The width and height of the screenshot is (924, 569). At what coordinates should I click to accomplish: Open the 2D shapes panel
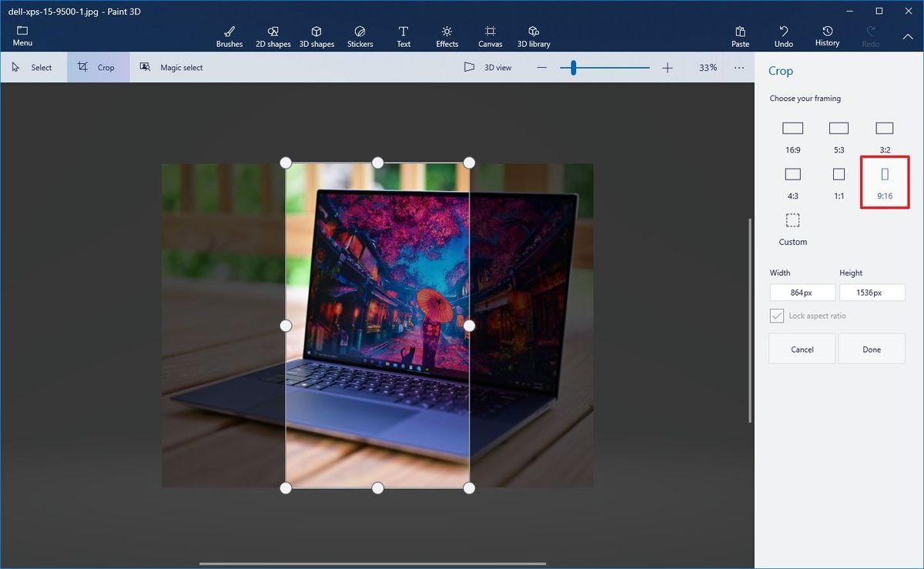point(273,35)
